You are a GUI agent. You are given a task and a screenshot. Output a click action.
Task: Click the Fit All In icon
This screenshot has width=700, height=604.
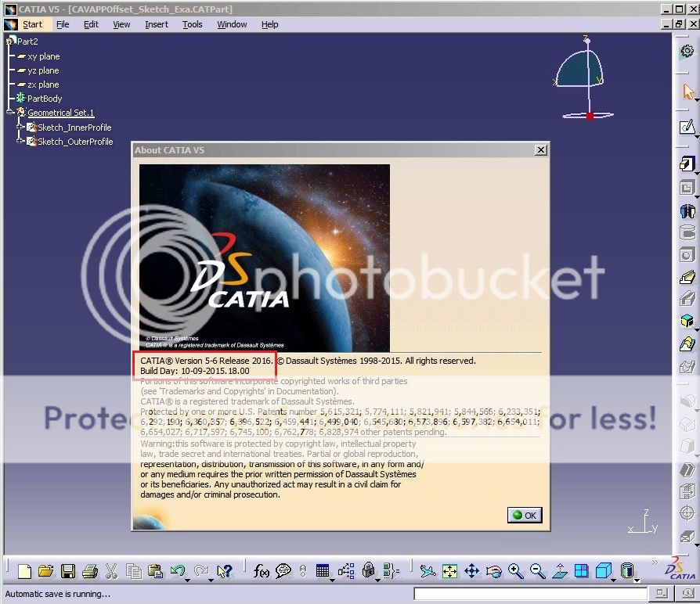[x=450, y=571]
